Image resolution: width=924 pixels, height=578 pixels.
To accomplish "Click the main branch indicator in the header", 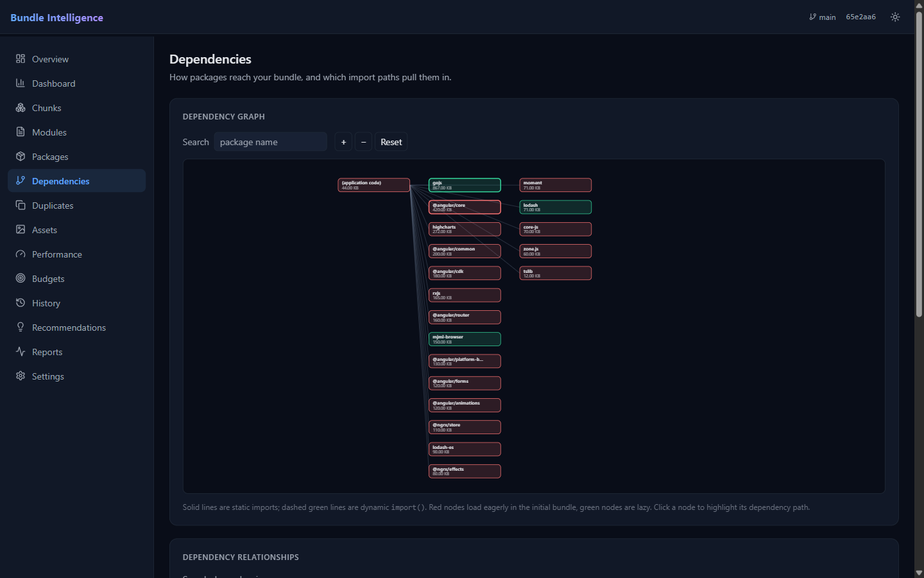I will [x=823, y=17].
